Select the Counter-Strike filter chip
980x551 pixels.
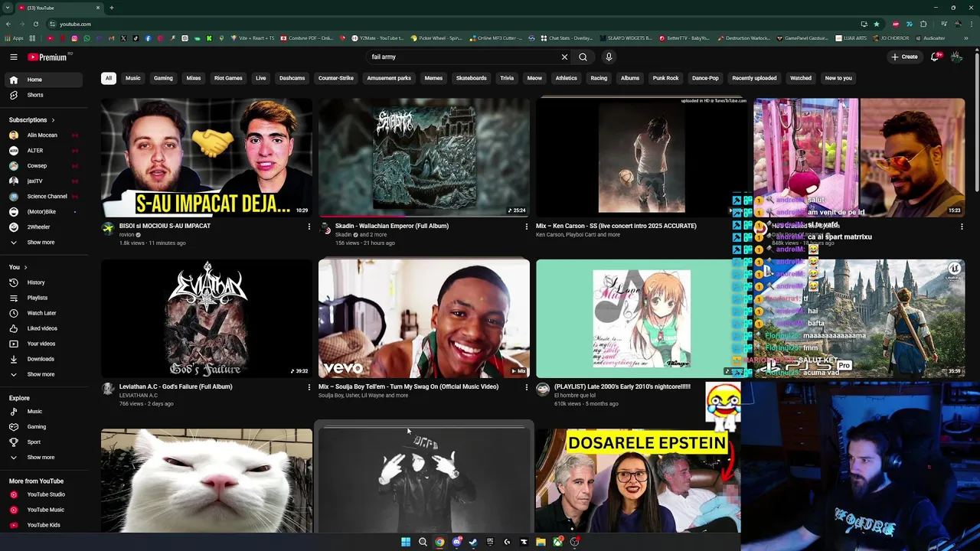[x=336, y=78]
